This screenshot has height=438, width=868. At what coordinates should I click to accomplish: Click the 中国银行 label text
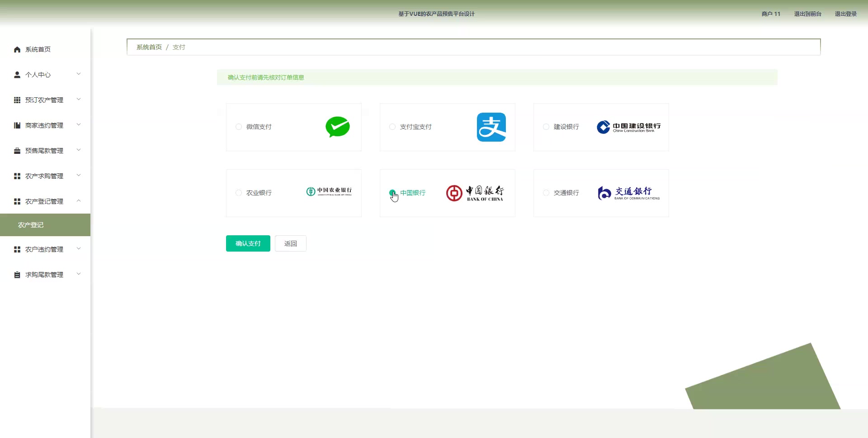(x=413, y=193)
